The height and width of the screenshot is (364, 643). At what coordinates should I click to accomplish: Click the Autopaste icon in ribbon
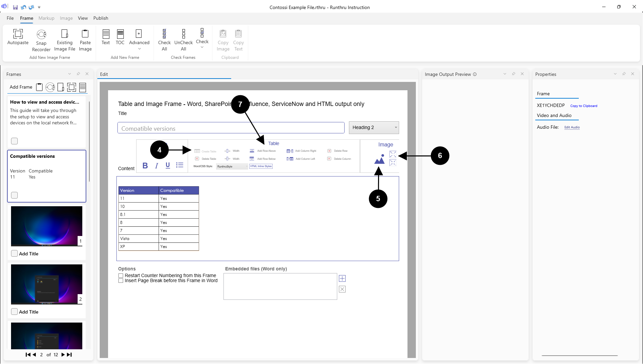pos(18,34)
